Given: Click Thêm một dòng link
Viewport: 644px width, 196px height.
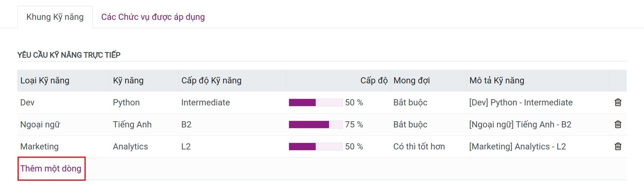Looking at the screenshot, I should (x=51, y=169).
